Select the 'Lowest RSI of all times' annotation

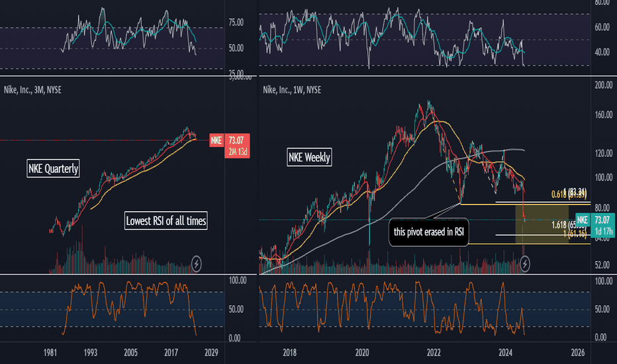pyautogui.click(x=166, y=221)
